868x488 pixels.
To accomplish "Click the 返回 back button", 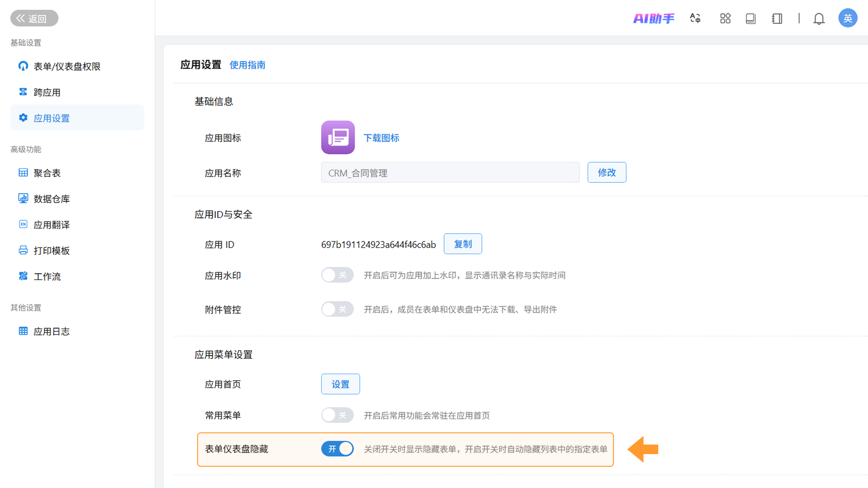I will (34, 18).
